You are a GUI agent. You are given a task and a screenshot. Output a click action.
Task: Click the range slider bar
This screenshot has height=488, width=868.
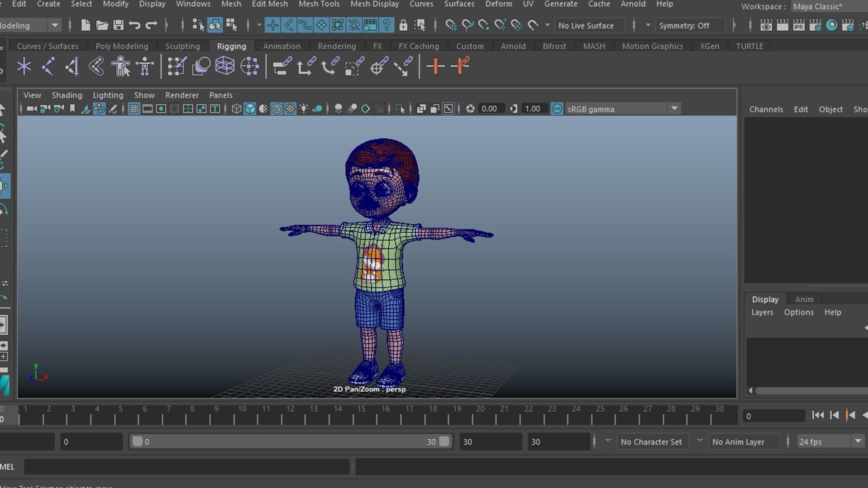290,441
